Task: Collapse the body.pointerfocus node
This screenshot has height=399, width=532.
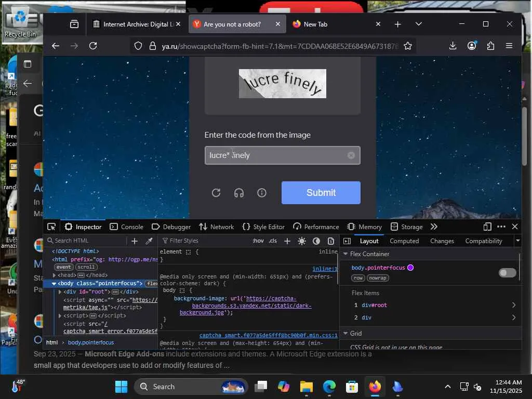Action: pos(54,283)
